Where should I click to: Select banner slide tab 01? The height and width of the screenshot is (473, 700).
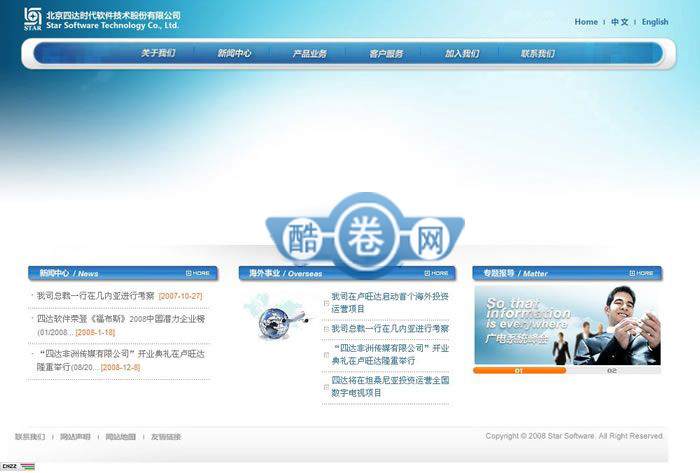click(519, 371)
